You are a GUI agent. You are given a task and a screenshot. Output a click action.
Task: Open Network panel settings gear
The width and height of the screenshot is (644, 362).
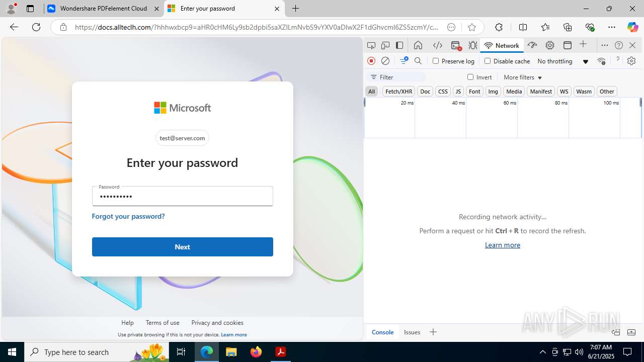pyautogui.click(x=631, y=61)
